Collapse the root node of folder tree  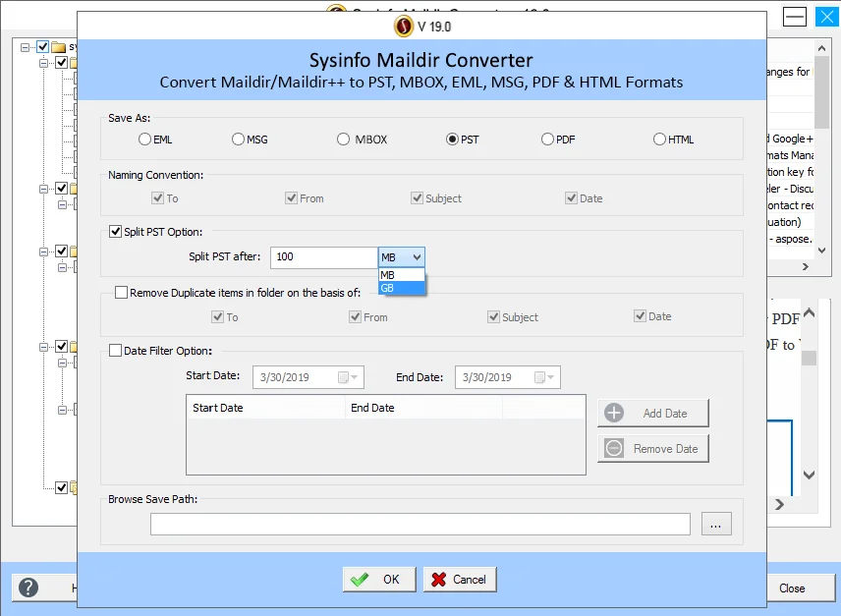click(x=25, y=47)
